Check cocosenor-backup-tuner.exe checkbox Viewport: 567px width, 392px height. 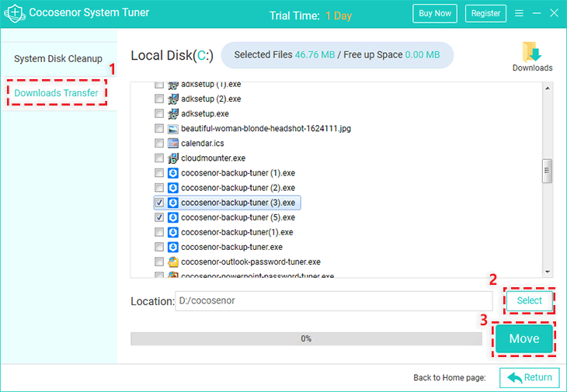tap(158, 247)
